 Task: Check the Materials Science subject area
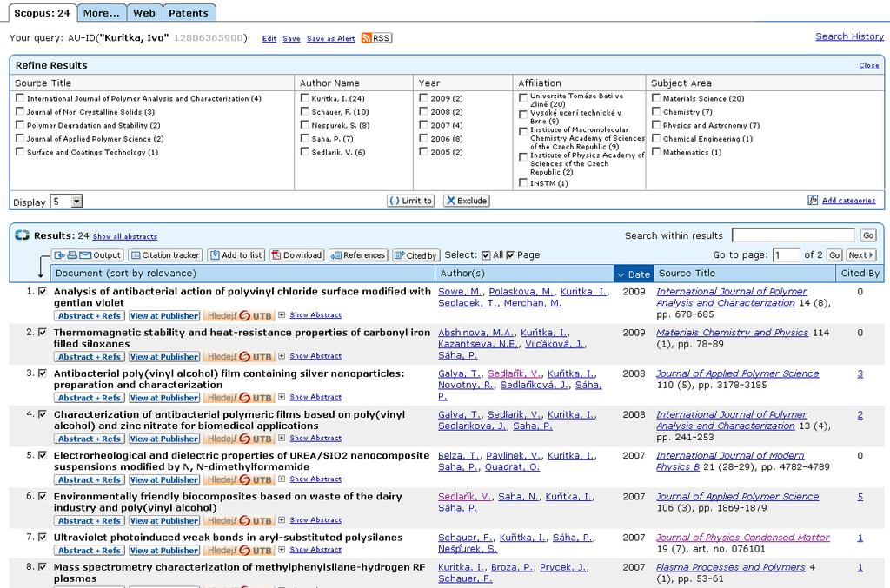pos(656,97)
